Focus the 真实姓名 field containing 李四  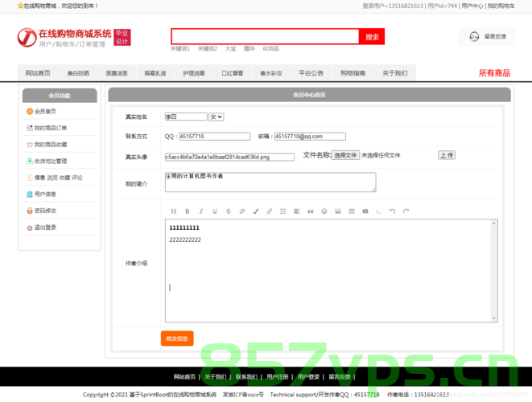(186, 117)
